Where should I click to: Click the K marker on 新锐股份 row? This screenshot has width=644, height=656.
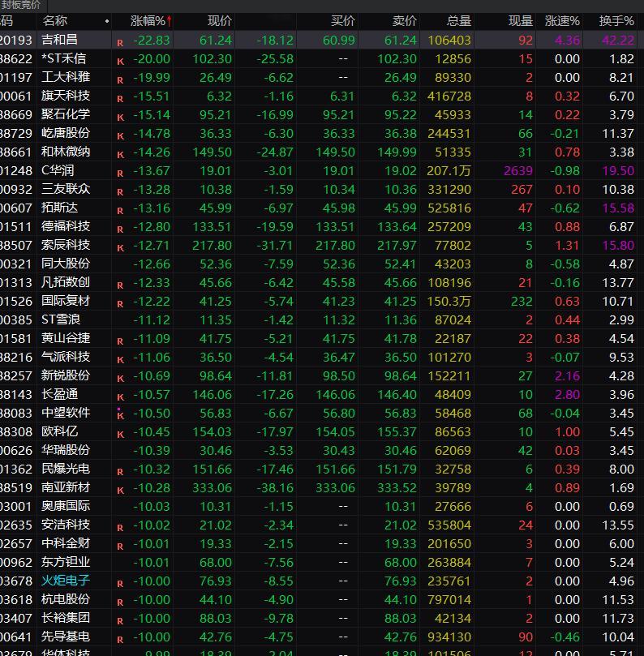point(121,378)
